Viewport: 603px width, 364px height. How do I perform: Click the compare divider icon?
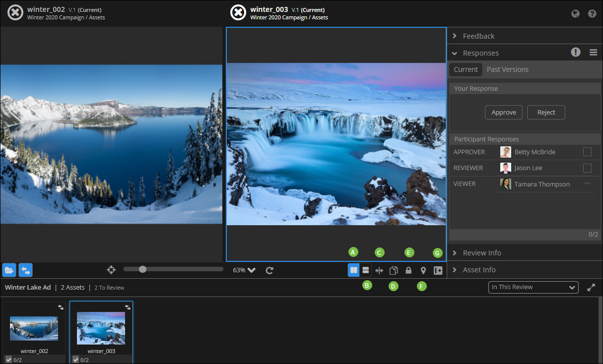coord(379,271)
